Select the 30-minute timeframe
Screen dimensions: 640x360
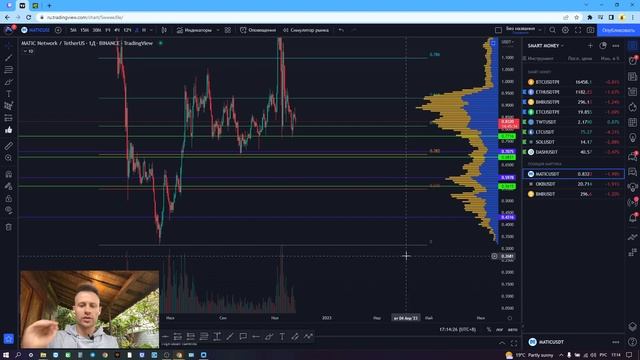pos(97,30)
